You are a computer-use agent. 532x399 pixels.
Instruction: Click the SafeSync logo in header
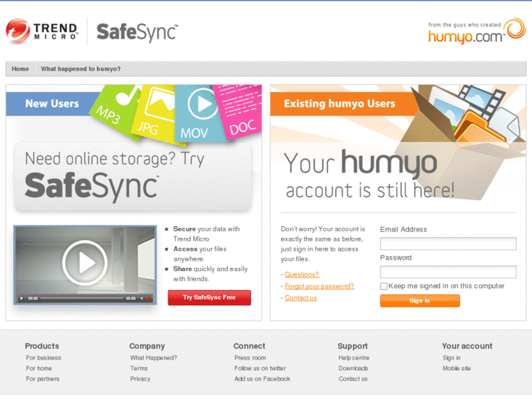click(x=137, y=33)
